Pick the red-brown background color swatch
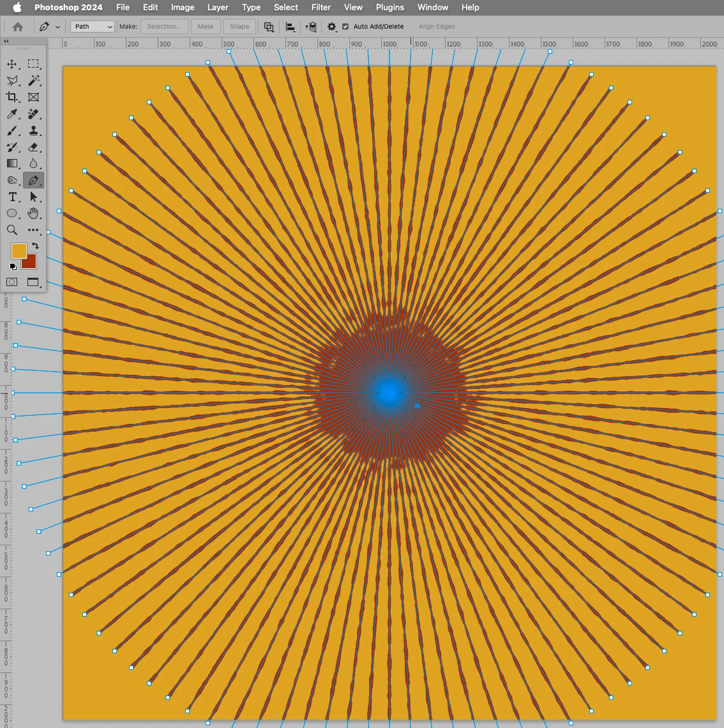Screen dimensions: 724x728 30,263
